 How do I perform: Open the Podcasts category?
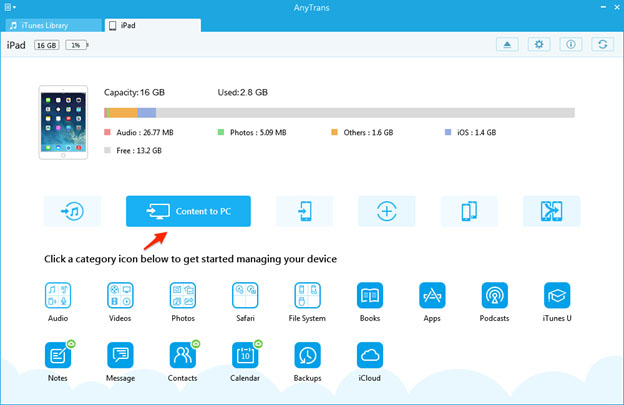(494, 295)
